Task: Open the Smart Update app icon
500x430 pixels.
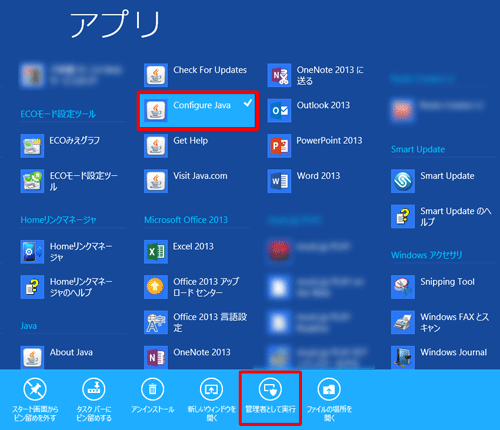Action: point(403,181)
